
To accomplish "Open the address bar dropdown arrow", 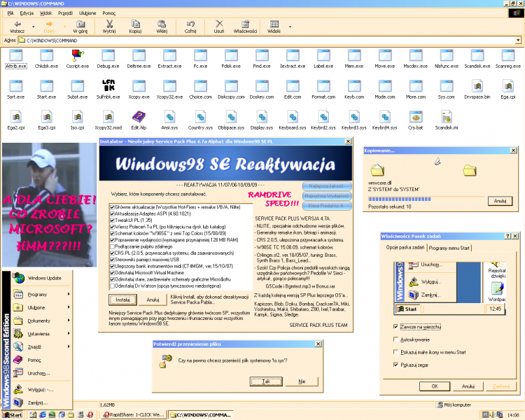I will click(x=518, y=41).
